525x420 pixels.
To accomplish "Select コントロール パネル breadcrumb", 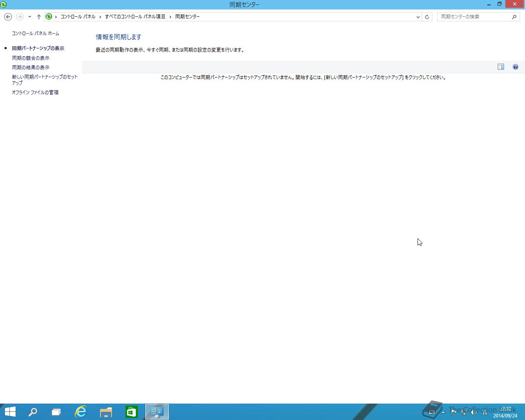I will click(x=78, y=17).
